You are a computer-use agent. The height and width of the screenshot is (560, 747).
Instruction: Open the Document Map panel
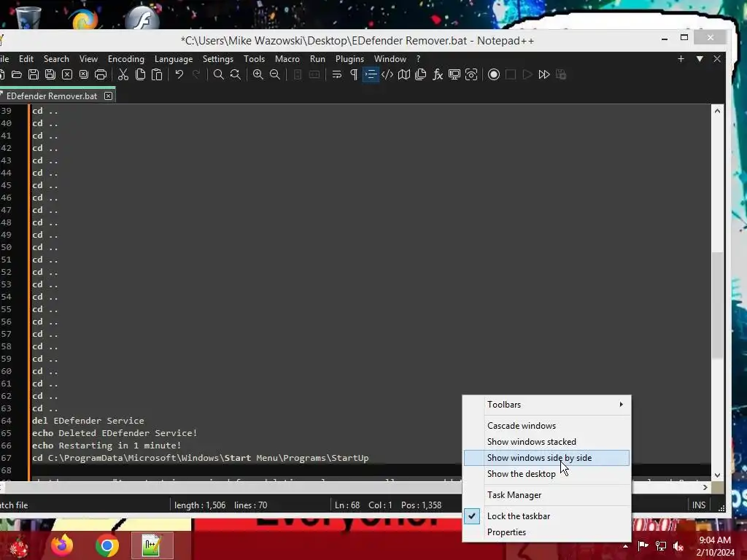(404, 75)
